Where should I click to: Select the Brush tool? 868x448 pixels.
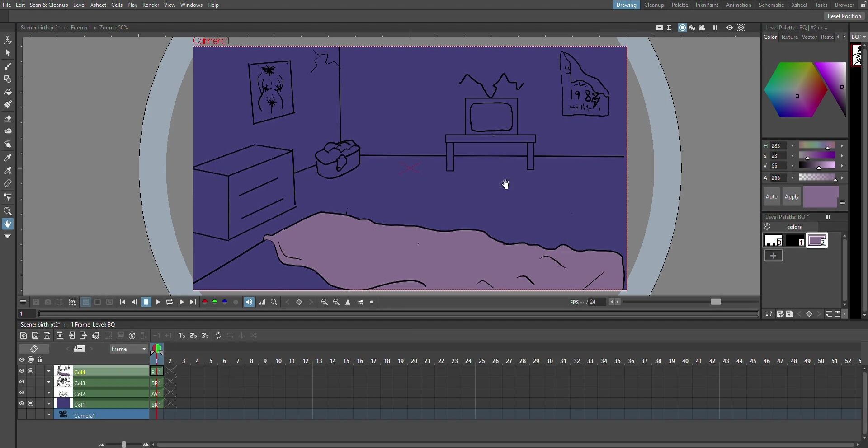(x=8, y=67)
